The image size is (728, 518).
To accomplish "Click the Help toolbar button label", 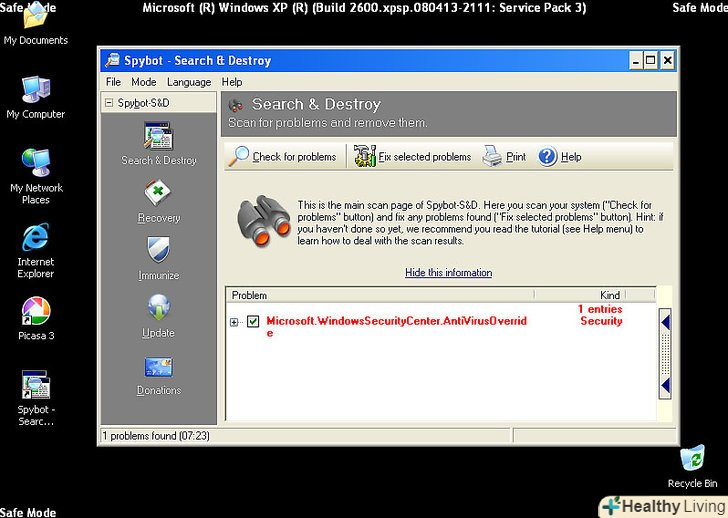I will click(571, 157).
